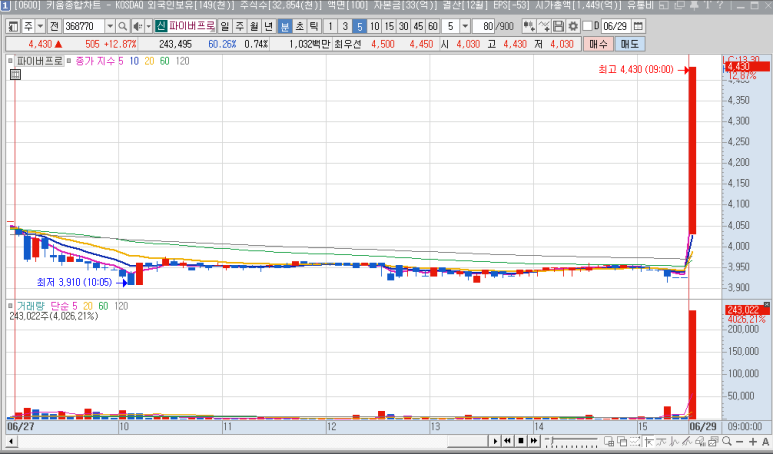This screenshot has width=773, height=454.
Task: Select the 일 daily chart toggle
Action: [224, 26]
